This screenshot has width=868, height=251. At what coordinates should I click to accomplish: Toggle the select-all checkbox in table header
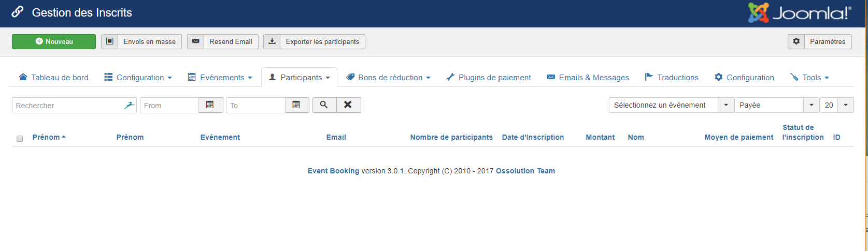(x=20, y=139)
